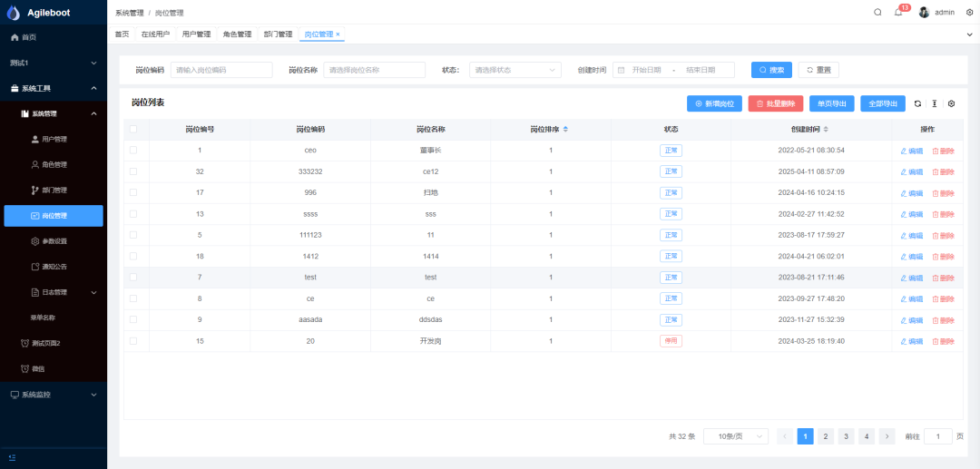The width and height of the screenshot is (980, 469).
Task: Expand the 系统监控 sidebar menu
Action: tap(53, 395)
